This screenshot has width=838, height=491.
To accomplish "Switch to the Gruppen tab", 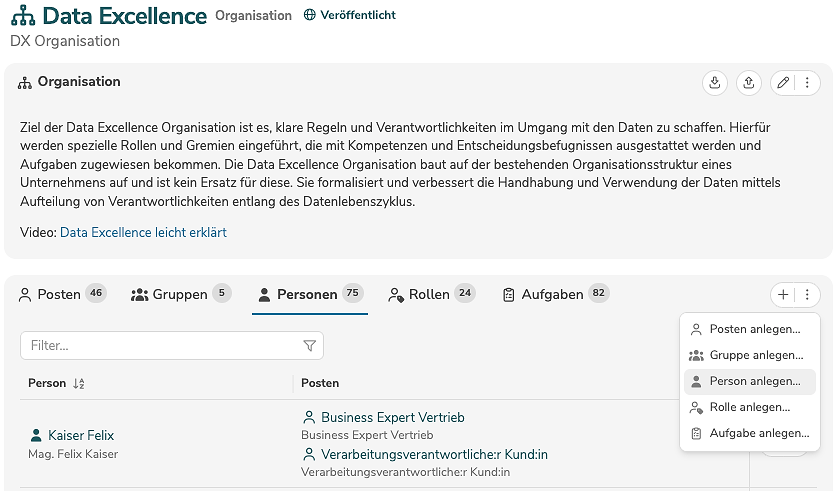I will point(181,294).
